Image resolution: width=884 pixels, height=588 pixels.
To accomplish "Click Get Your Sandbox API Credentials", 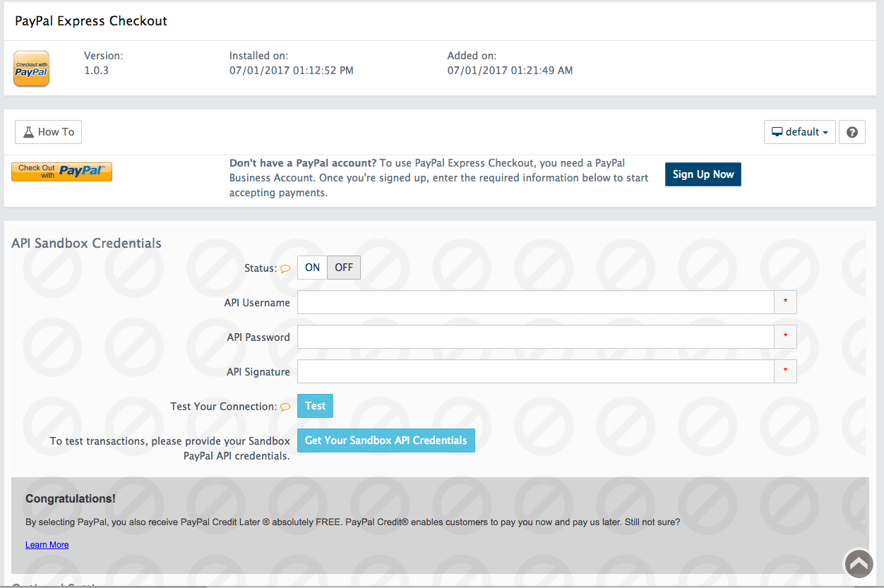I will [386, 440].
